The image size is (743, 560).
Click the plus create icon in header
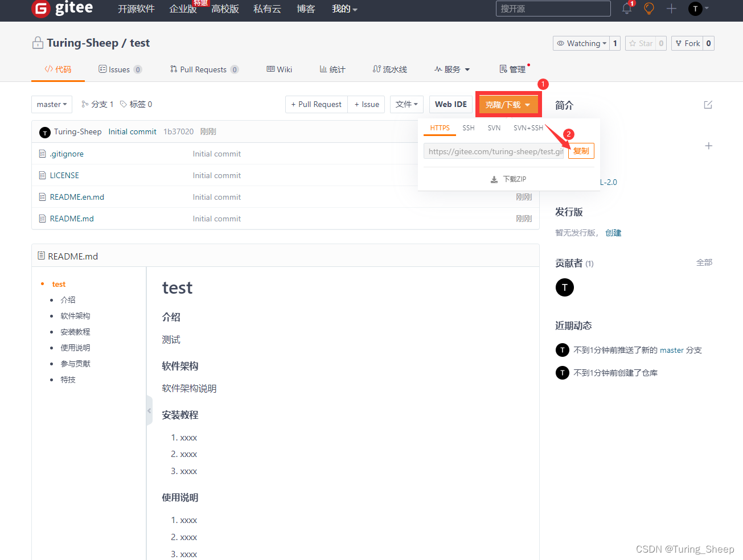[x=671, y=9]
